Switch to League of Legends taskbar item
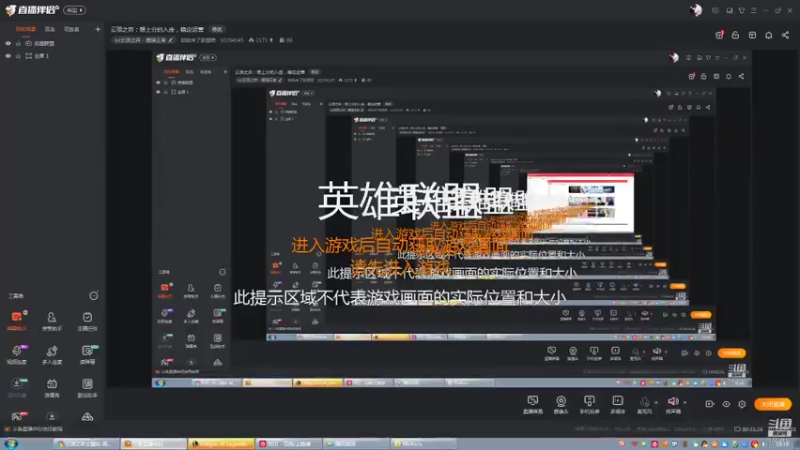This screenshot has height=450, width=800. coord(221,444)
